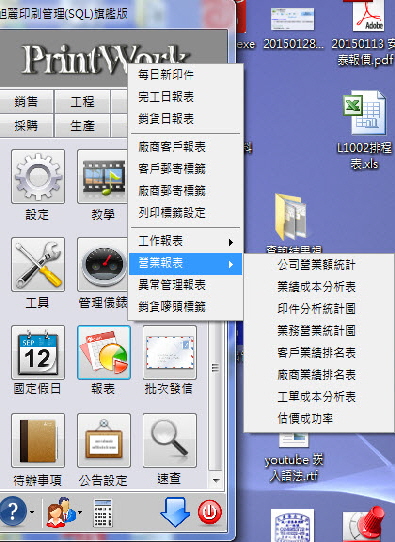Open the 報表 chart icon

104,352
